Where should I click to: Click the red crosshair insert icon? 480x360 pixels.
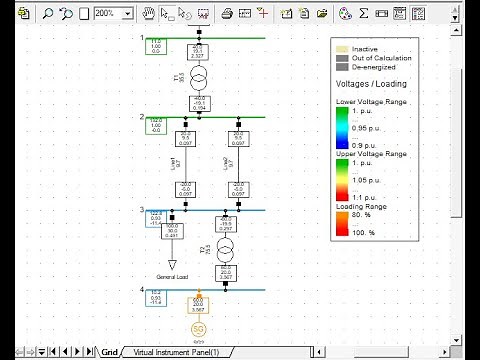click(263, 13)
